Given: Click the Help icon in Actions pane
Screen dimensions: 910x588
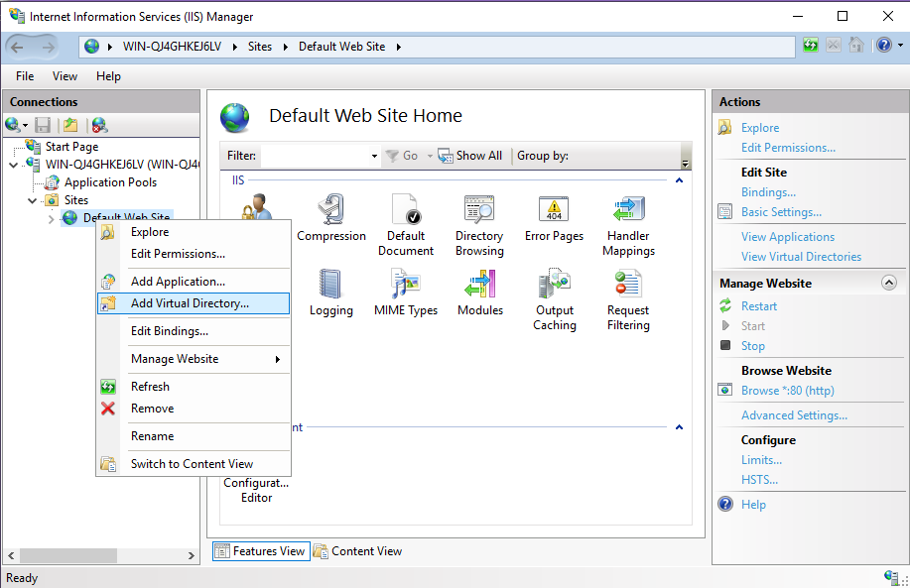Looking at the screenshot, I should [x=725, y=504].
